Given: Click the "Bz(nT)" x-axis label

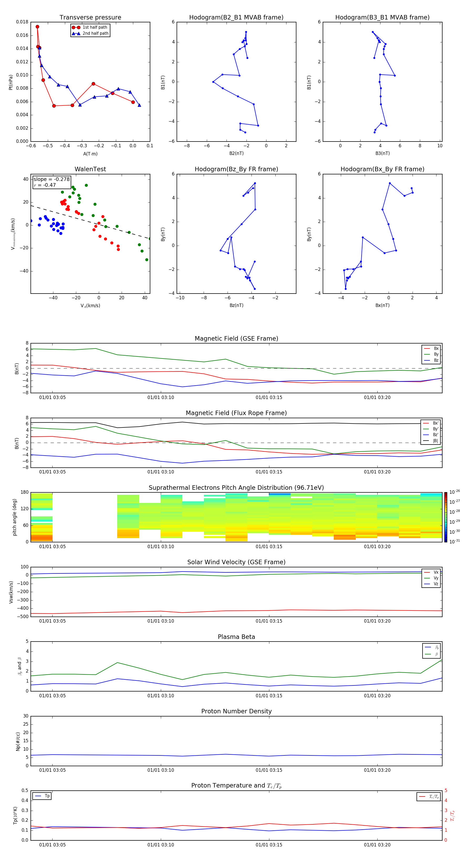Looking at the screenshot, I should pyautogui.click(x=236, y=305).
